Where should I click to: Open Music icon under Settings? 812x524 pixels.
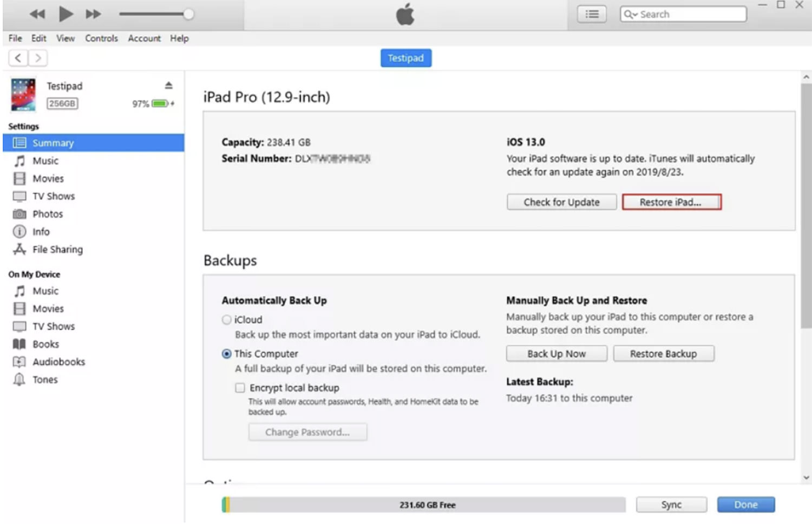tap(19, 161)
